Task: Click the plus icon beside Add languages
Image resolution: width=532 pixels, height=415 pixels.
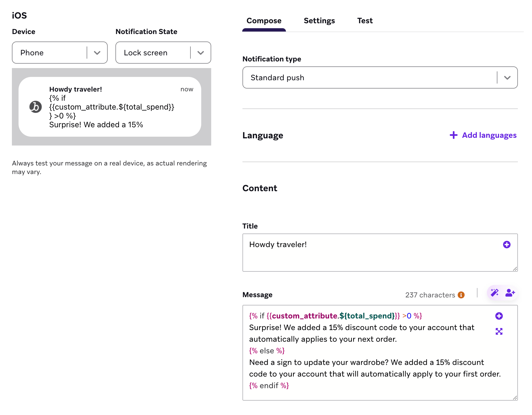Action: pos(453,135)
